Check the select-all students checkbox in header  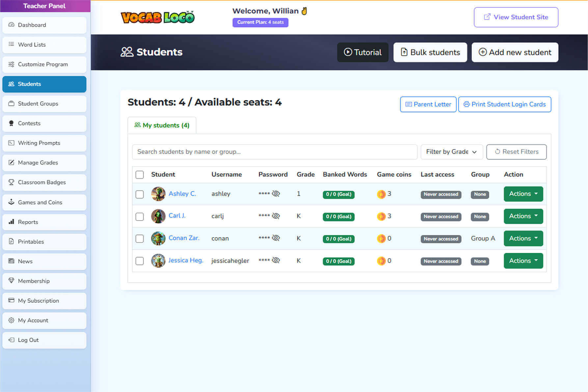point(140,174)
